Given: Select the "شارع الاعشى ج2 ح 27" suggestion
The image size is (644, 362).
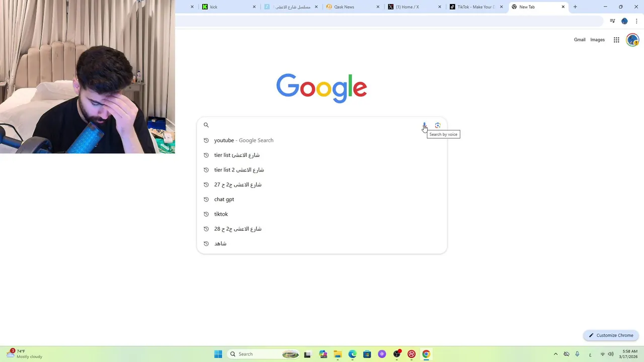Looking at the screenshot, I should [322, 185].
